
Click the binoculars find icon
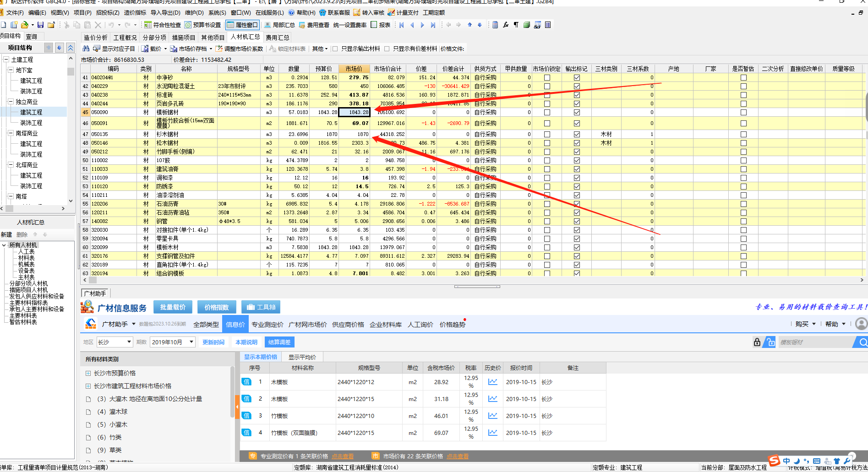(x=86, y=49)
